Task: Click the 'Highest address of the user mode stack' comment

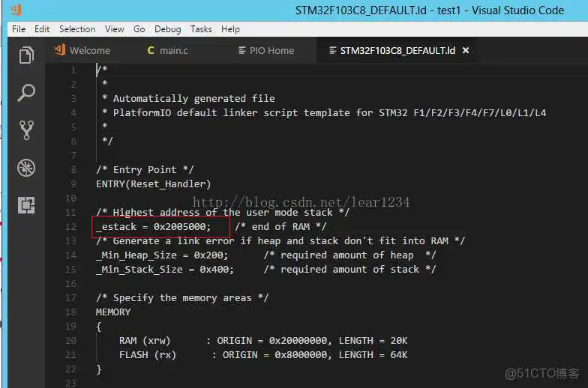Action: 223,213
